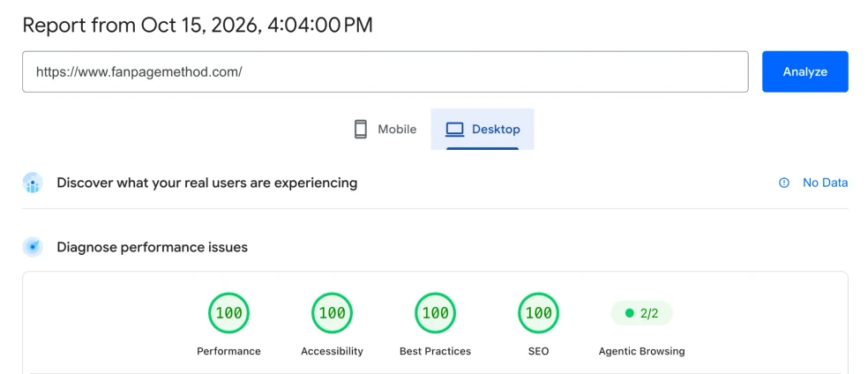
Task: Click the Accessibility label
Action: [333, 351]
